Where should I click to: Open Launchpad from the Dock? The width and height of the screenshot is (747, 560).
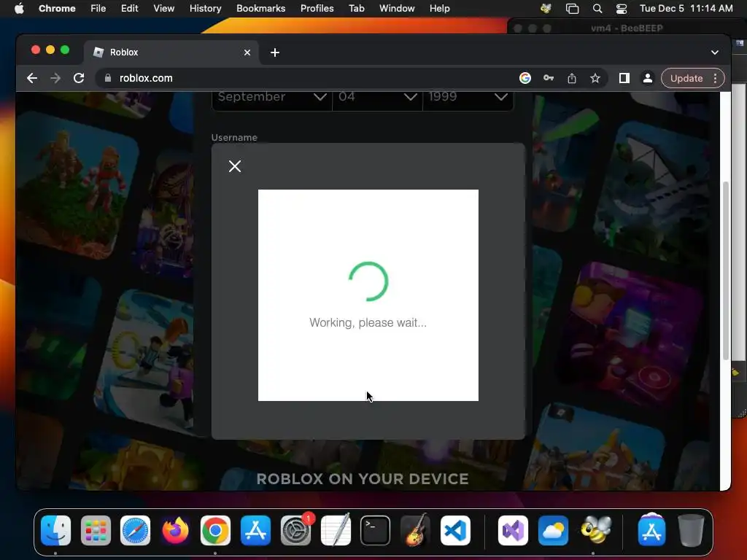point(96,530)
